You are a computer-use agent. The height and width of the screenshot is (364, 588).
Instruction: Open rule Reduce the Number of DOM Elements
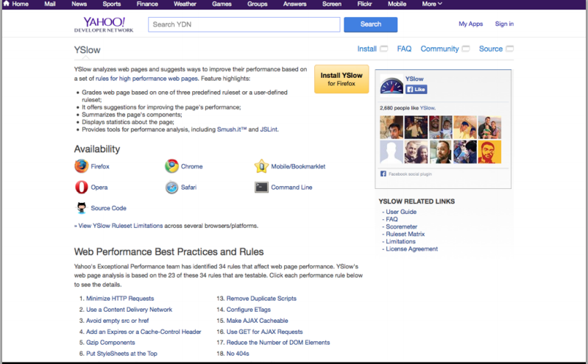coord(278,343)
